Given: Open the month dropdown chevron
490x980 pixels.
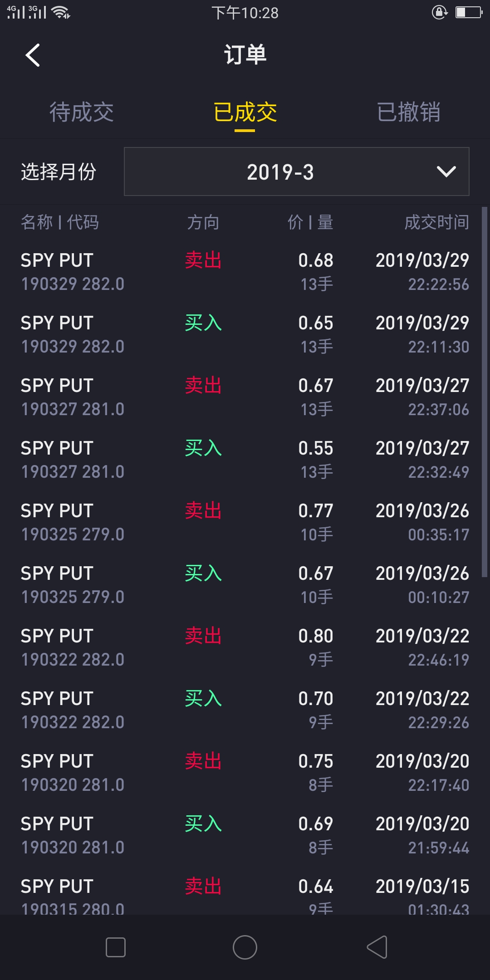Looking at the screenshot, I should [446, 171].
